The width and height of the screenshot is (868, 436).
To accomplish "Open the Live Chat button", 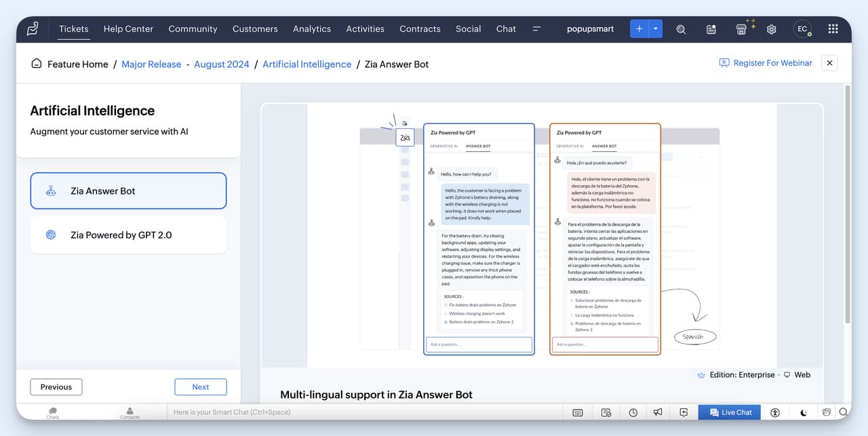I will point(730,412).
